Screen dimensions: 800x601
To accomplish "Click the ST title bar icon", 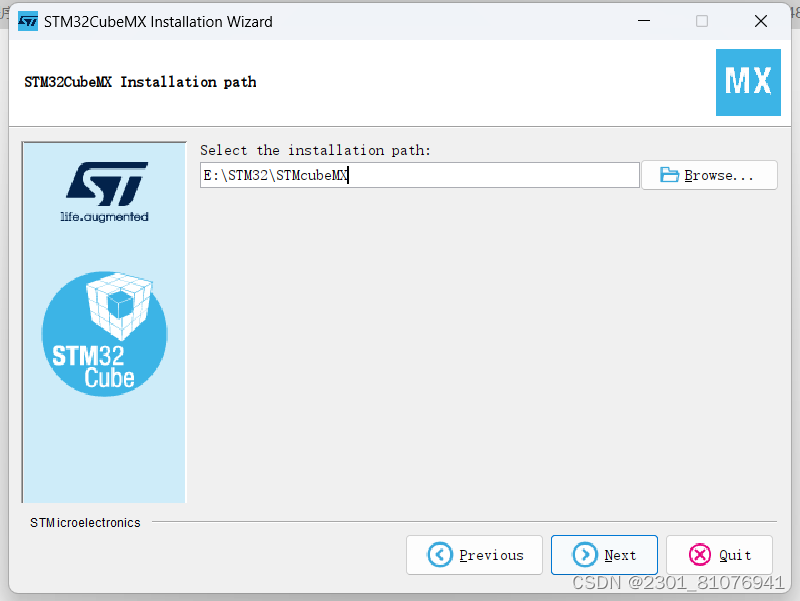I will pyautogui.click(x=28, y=21).
